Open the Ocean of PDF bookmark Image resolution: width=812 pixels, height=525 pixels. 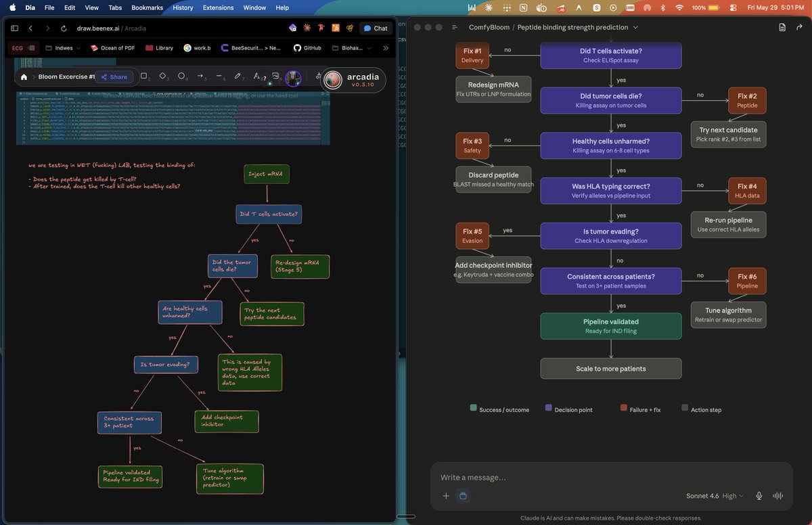pyautogui.click(x=112, y=48)
